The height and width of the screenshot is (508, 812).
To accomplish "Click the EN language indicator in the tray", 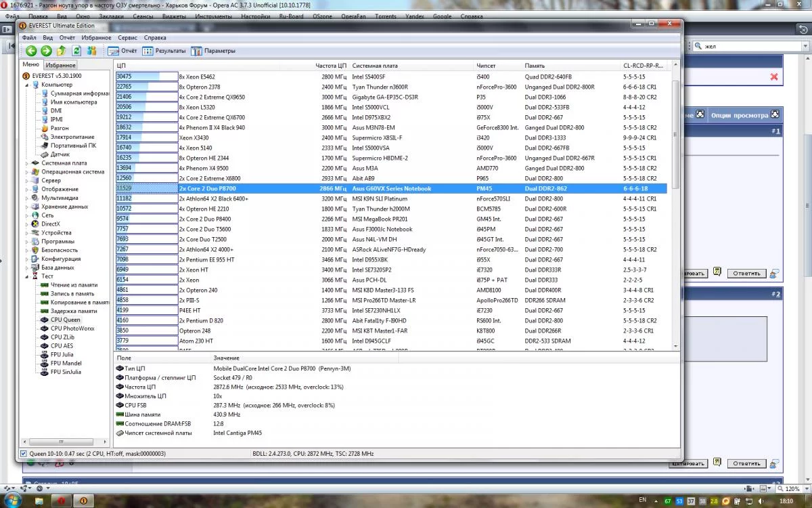I will (x=643, y=500).
